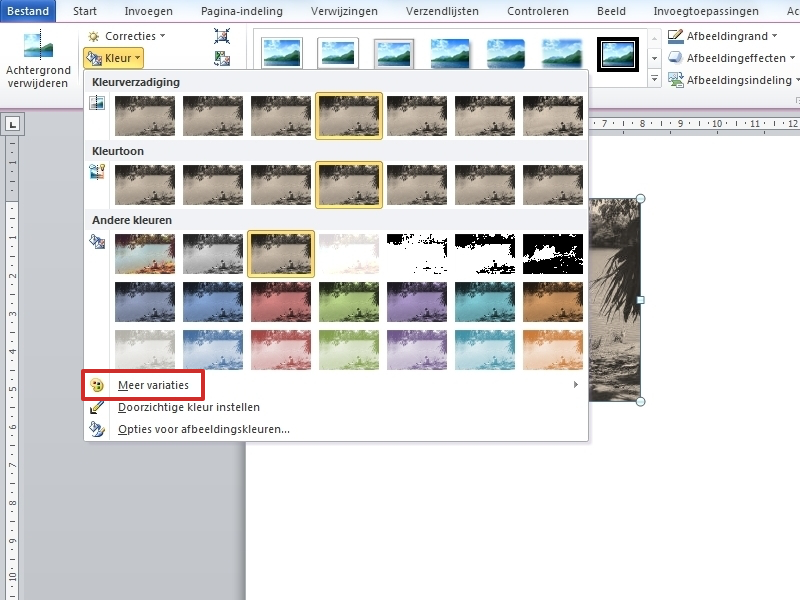This screenshot has height=600, width=800.
Task: Go to the Pagina-indeling tab
Action: 242,11
